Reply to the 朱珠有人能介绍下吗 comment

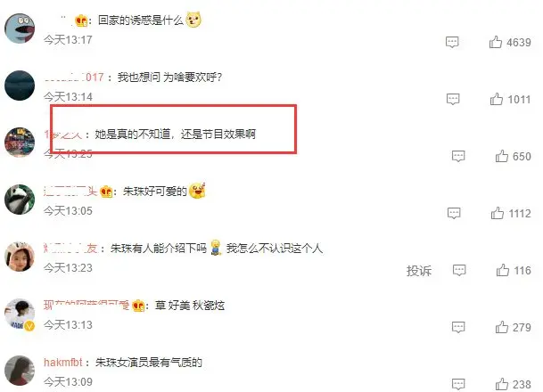[x=459, y=270]
